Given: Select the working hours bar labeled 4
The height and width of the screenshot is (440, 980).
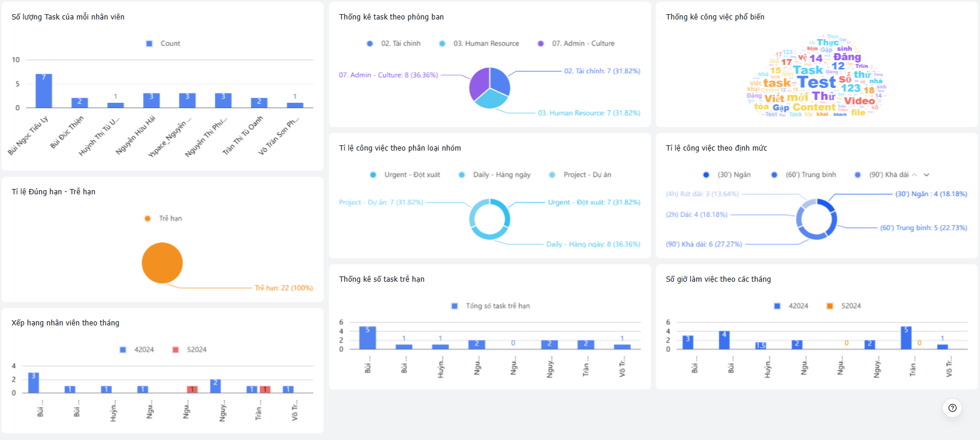Looking at the screenshot, I should click(725, 340).
